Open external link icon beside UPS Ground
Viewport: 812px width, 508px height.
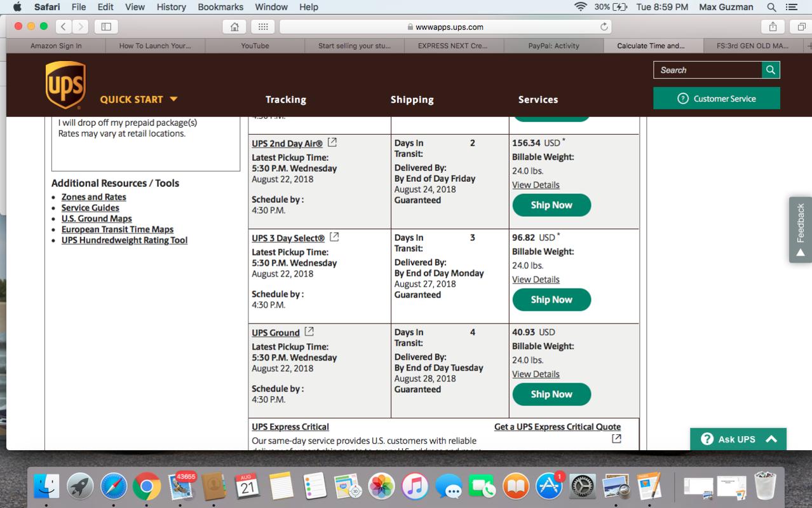point(309,331)
